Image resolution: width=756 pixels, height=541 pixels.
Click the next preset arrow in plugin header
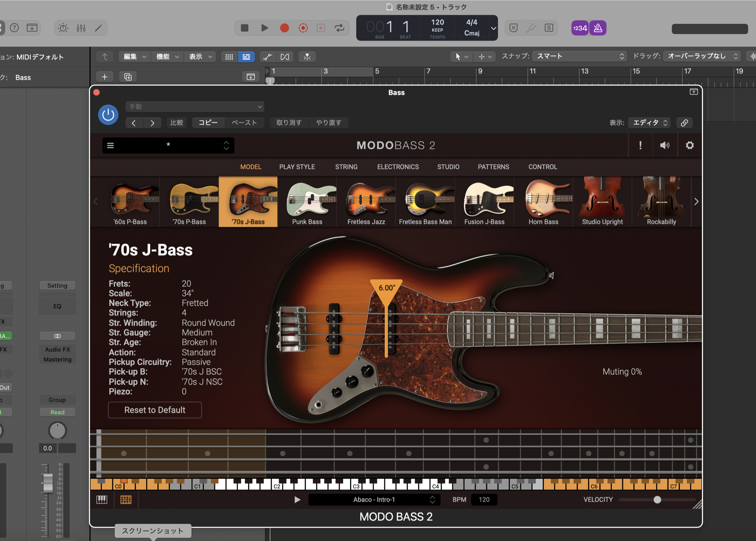tap(152, 123)
